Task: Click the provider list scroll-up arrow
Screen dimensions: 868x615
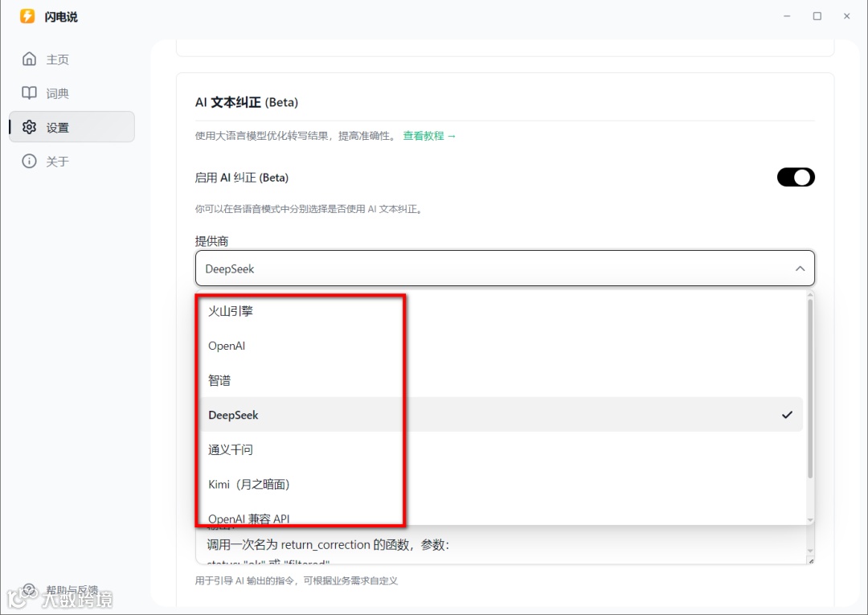Action: click(x=810, y=294)
